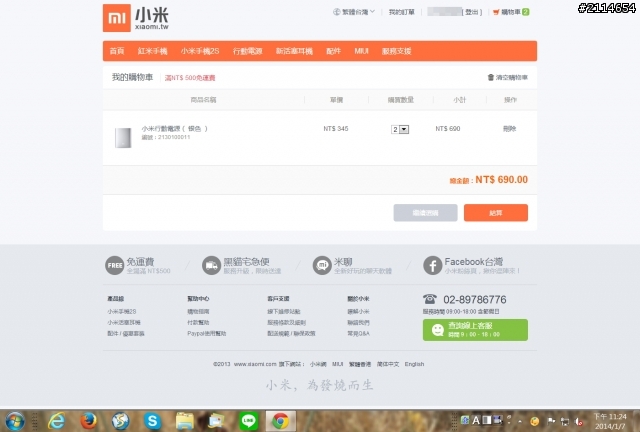Go to 首頁 home tab
This screenshot has width=640, height=432.
(117, 51)
